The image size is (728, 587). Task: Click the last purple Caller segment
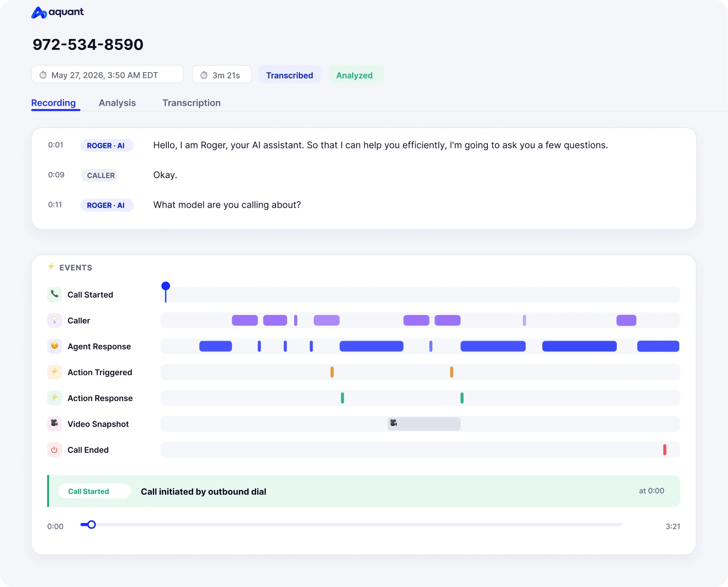[x=627, y=320]
